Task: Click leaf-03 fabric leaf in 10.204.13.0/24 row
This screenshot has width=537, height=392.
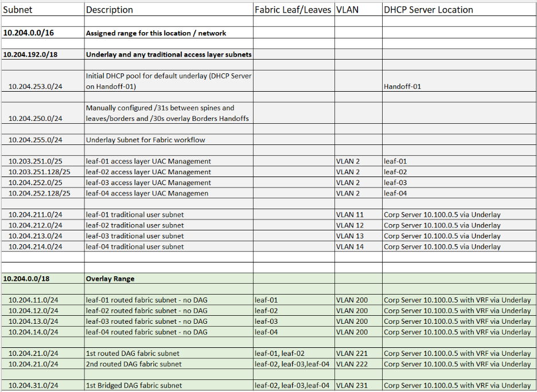Action: tap(294, 321)
